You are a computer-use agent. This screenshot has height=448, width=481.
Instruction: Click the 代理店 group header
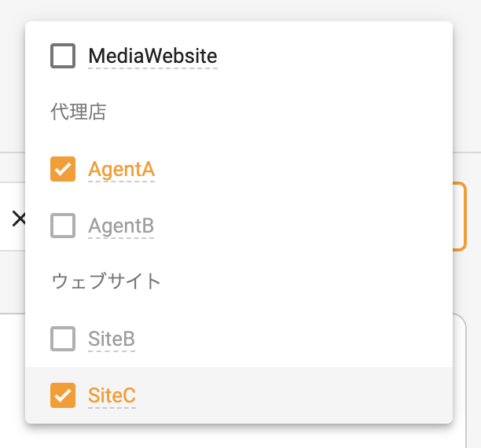tap(79, 112)
